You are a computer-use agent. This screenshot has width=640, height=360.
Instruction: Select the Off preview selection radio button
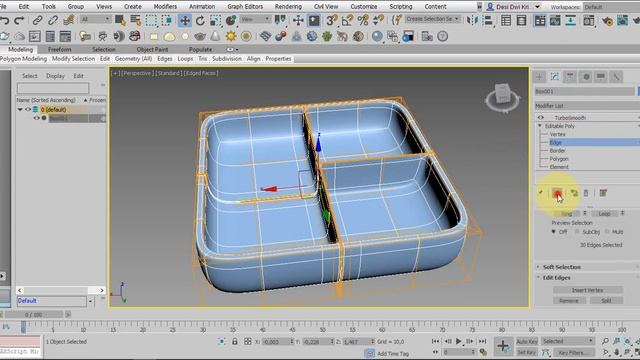click(x=554, y=231)
